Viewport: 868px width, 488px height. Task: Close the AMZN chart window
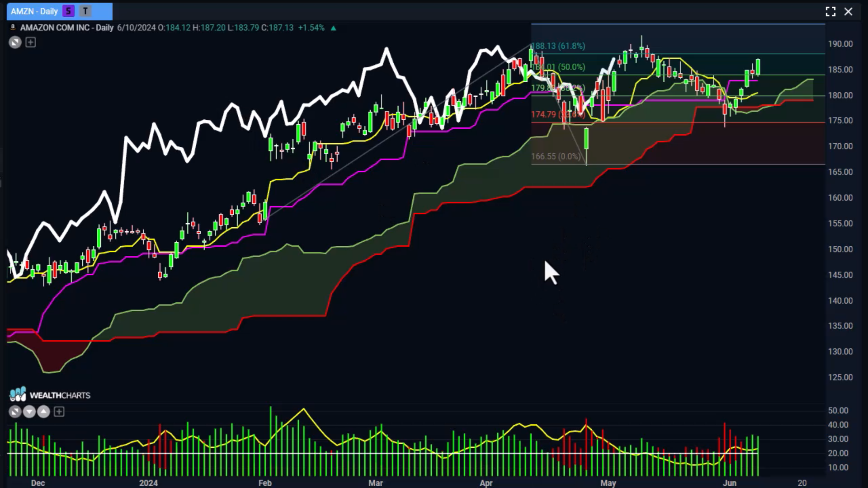pos(849,12)
